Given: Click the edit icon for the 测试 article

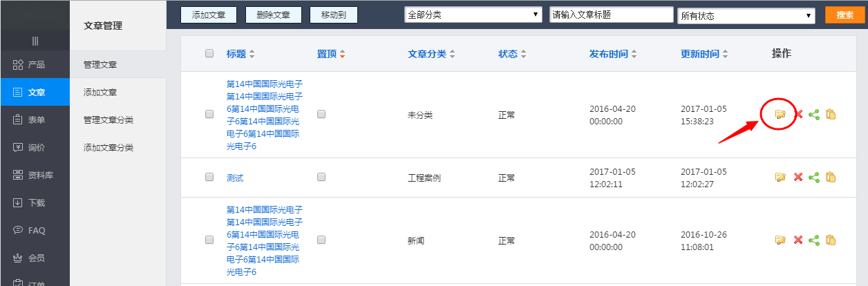Looking at the screenshot, I should coord(780,178).
